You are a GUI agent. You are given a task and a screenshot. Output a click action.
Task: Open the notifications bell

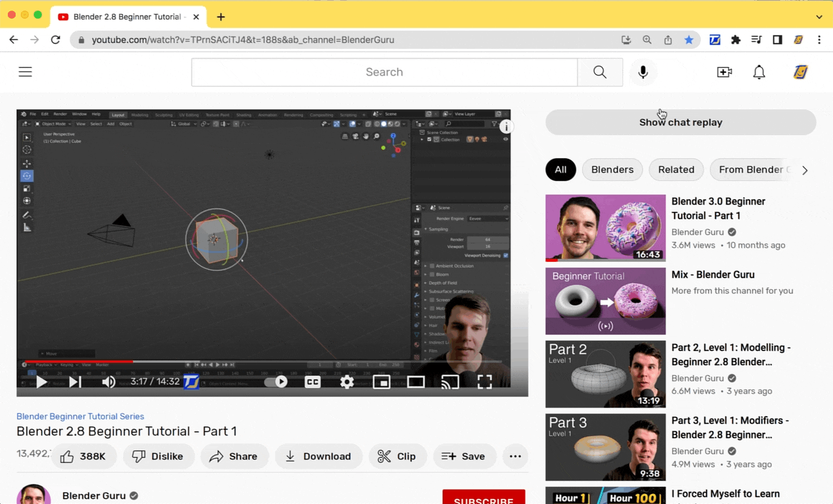click(759, 72)
